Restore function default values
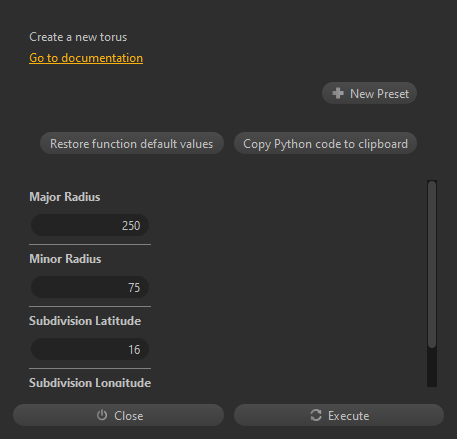Viewport: 457px width, 439px height. point(132,143)
